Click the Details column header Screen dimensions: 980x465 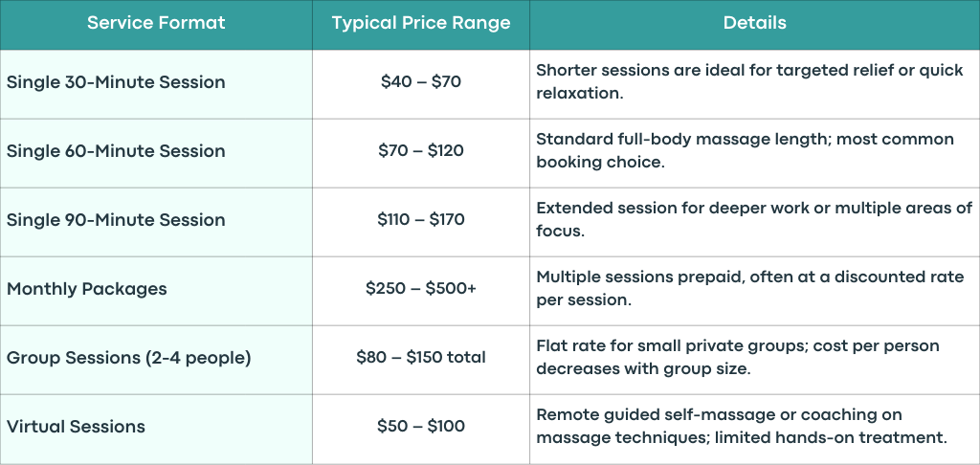(755, 24)
